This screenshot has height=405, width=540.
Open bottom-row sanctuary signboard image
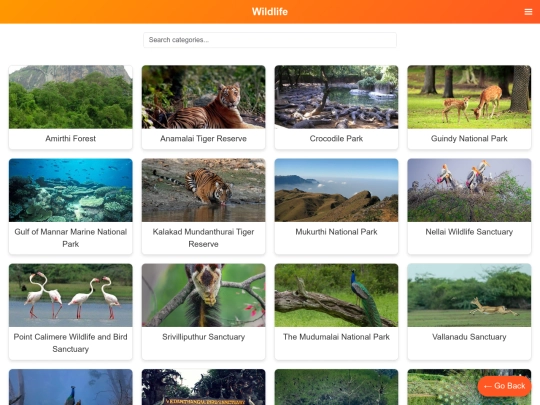(x=204, y=387)
